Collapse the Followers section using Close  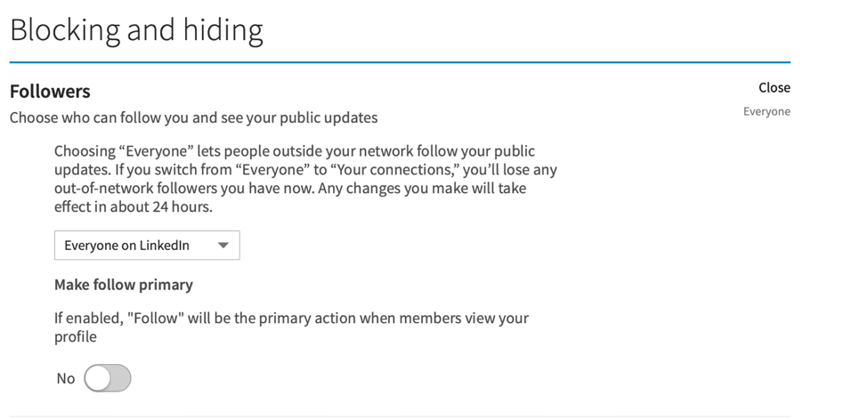[x=774, y=87]
